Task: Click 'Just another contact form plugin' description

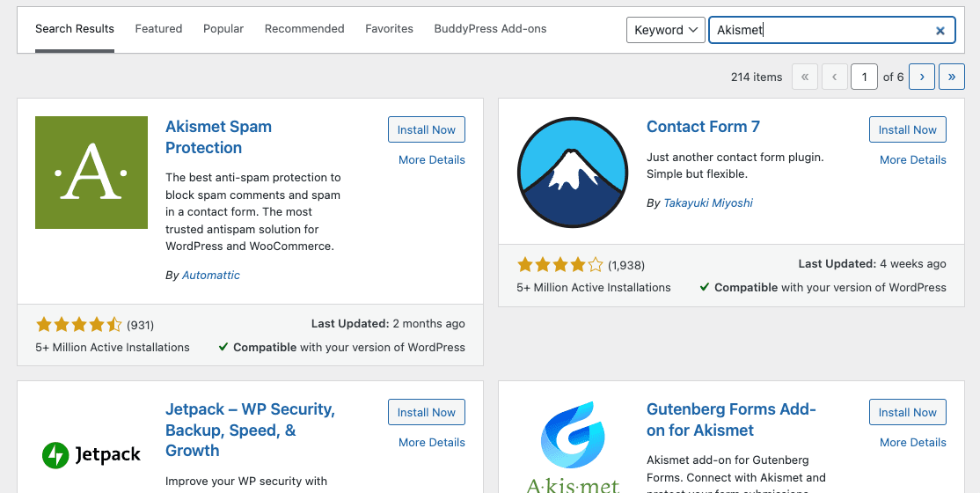Action: click(735, 166)
